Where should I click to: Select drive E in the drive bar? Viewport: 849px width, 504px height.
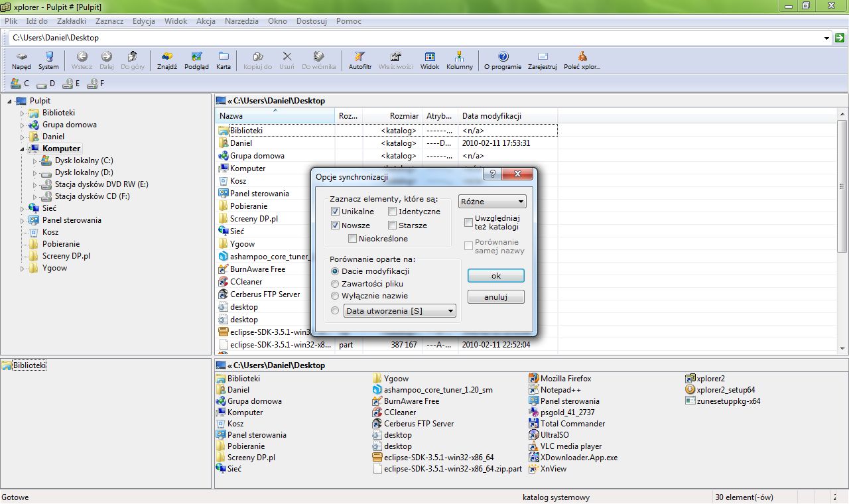click(x=71, y=84)
